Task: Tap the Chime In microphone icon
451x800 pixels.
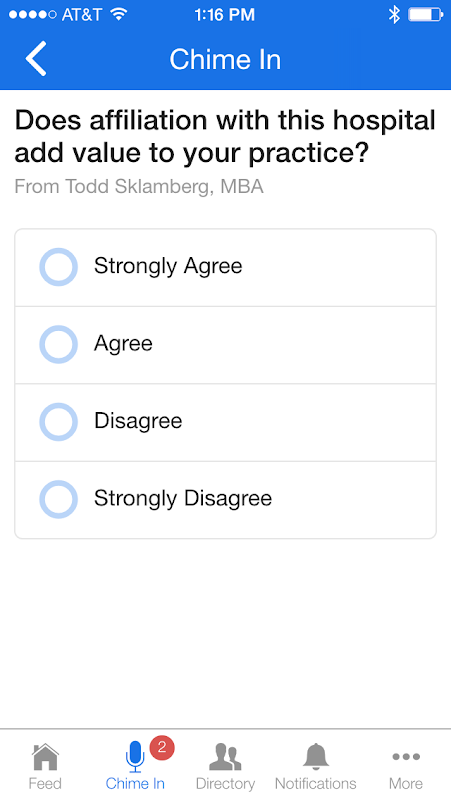Action: pyautogui.click(x=135, y=757)
